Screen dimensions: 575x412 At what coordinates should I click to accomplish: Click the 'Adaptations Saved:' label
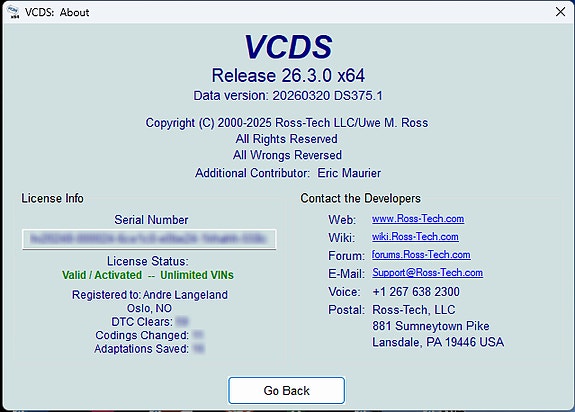coord(141,349)
